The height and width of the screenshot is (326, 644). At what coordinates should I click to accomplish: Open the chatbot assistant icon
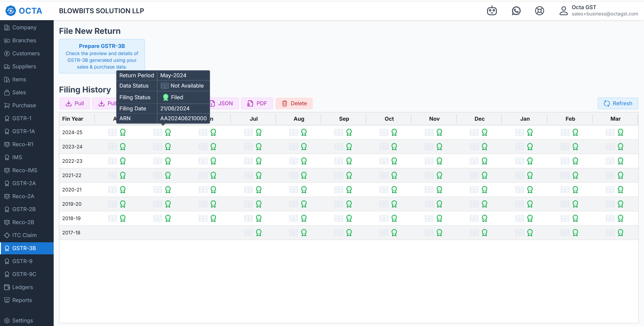pyautogui.click(x=491, y=11)
